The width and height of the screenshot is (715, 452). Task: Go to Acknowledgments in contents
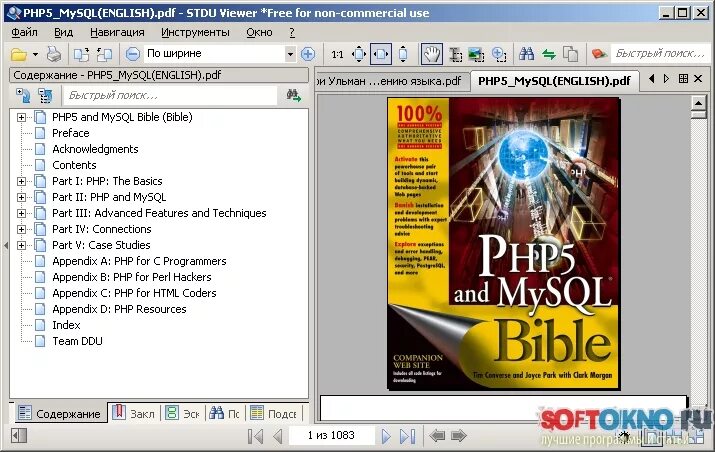[95, 149]
